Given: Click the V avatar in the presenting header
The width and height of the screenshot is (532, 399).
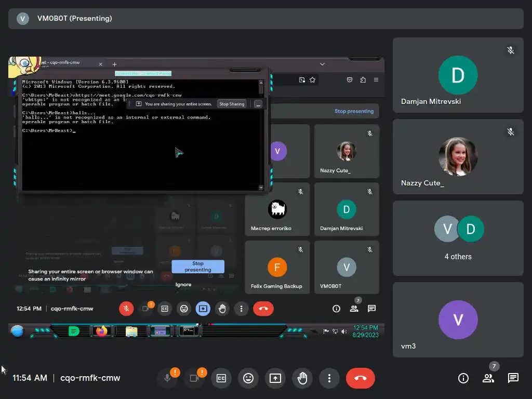Looking at the screenshot, I should click(x=23, y=19).
